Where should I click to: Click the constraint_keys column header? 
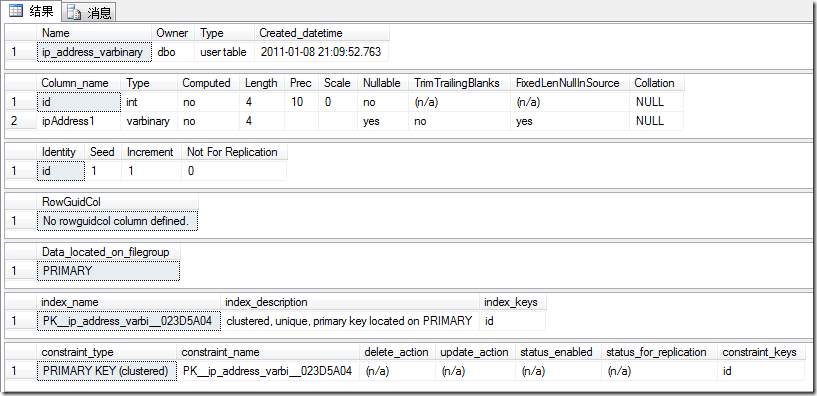click(761, 352)
